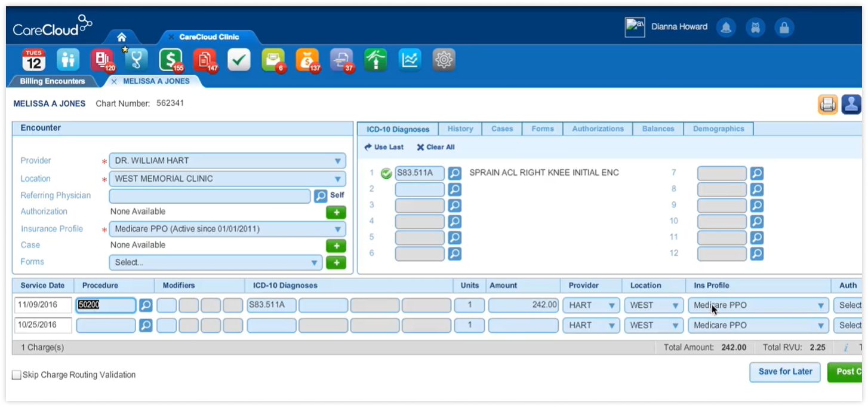Switch to the Demographics tab
This screenshot has width=868, height=407.
[719, 129]
